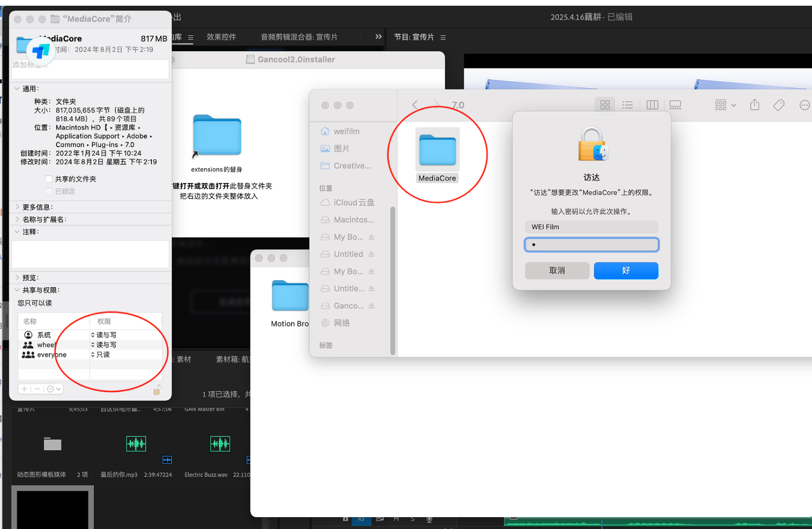Image resolution: width=812 pixels, height=529 pixels.
Task: Select 最后的你.mp3 audio thumbnail
Action: coord(136,444)
